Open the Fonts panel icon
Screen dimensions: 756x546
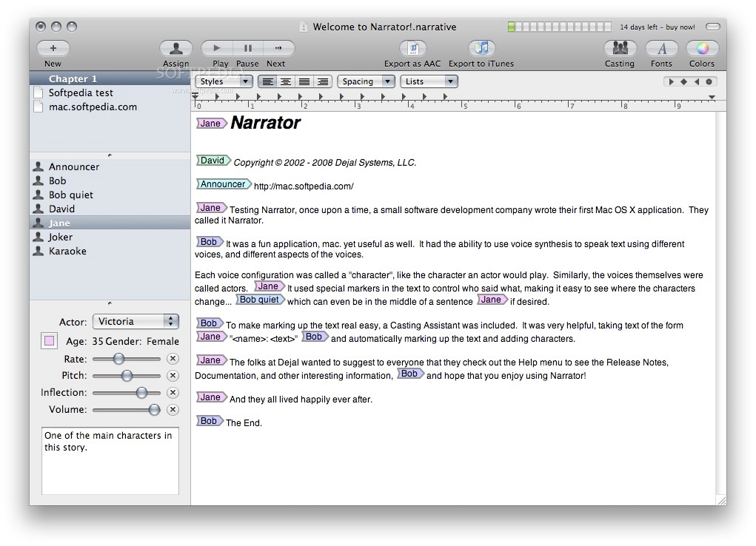point(661,48)
